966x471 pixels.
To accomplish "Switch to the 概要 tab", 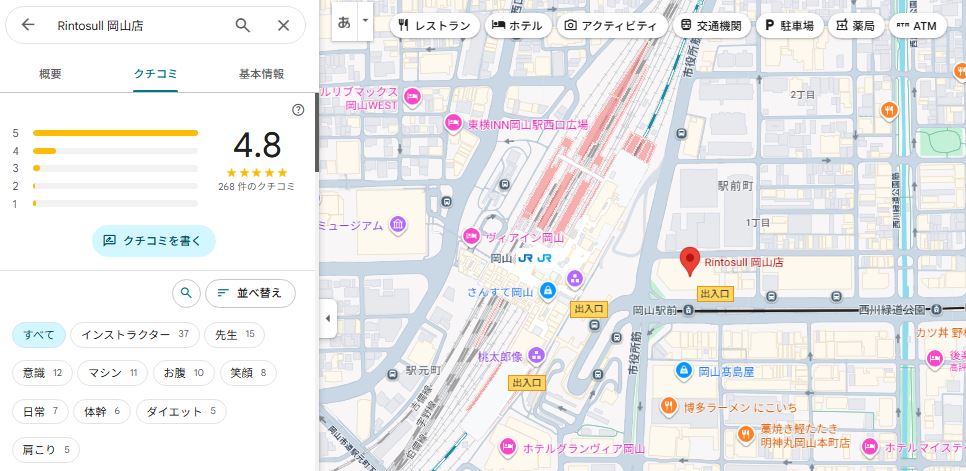I will click(x=50, y=74).
